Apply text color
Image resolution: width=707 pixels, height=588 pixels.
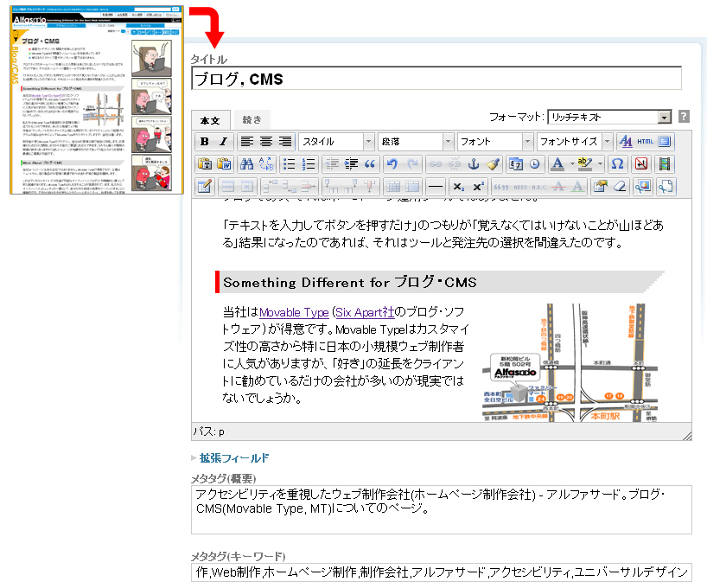pyautogui.click(x=557, y=163)
